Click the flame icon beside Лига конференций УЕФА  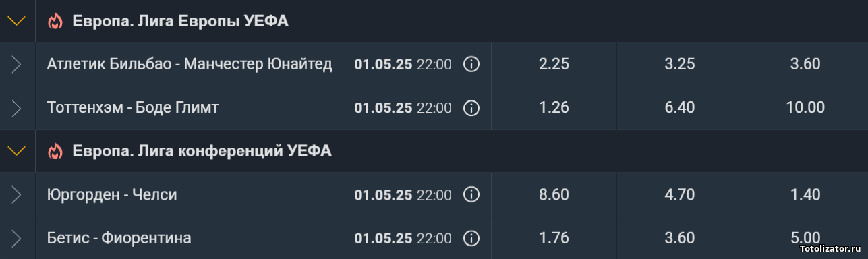tap(55, 151)
